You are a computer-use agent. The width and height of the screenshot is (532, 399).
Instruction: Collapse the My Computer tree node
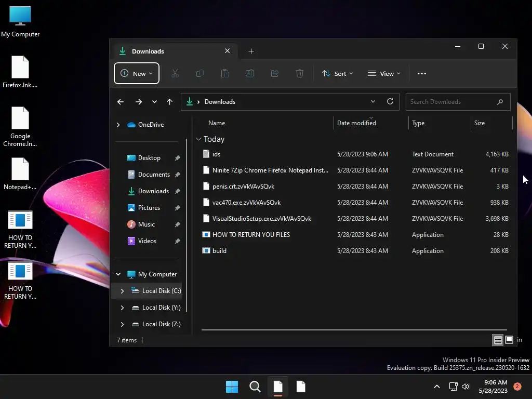click(118, 274)
